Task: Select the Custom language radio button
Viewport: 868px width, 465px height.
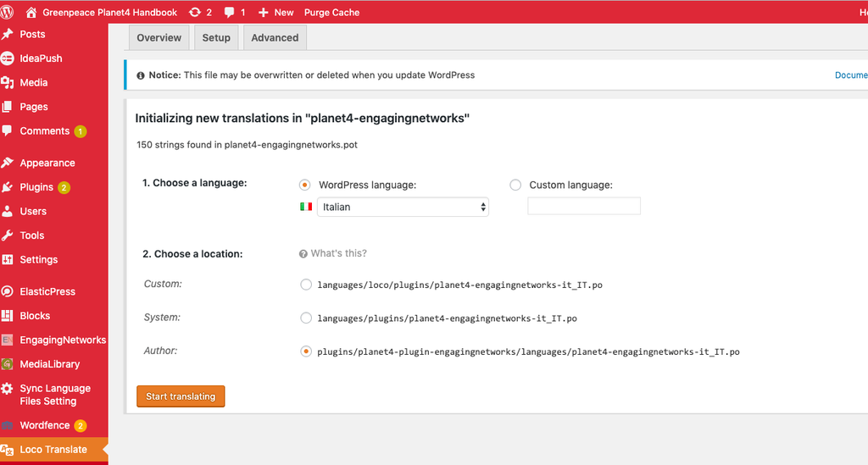Action: click(515, 185)
